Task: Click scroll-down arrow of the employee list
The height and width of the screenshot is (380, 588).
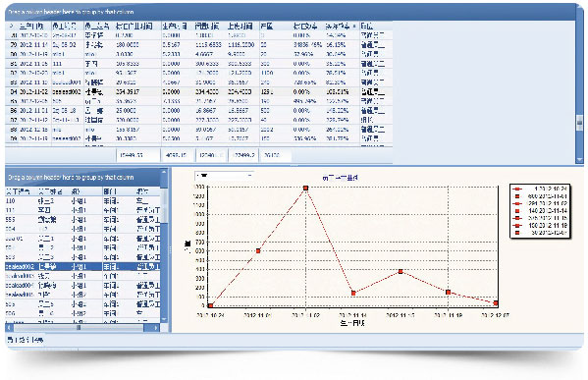Action: [164, 319]
